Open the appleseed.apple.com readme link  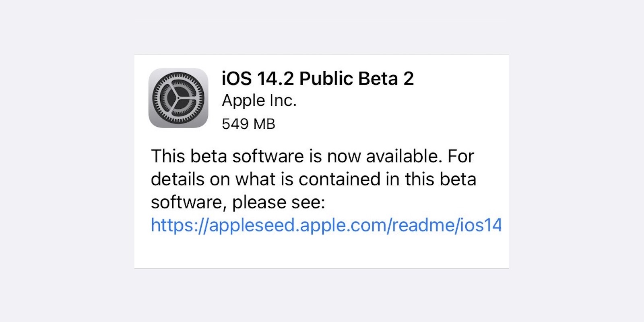point(326,225)
